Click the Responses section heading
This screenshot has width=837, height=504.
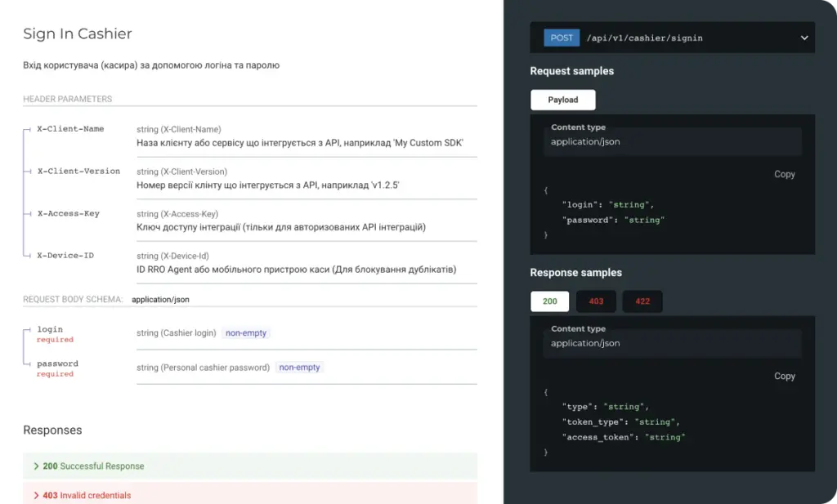coord(52,430)
